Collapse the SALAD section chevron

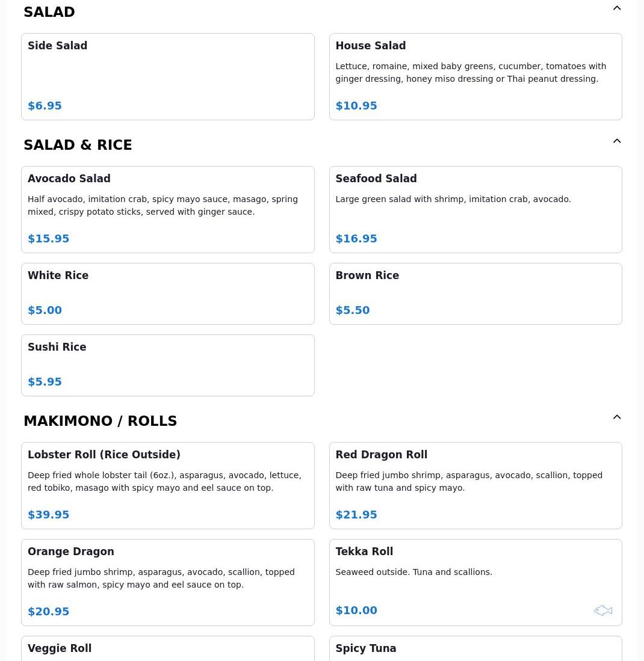(617, 8)
